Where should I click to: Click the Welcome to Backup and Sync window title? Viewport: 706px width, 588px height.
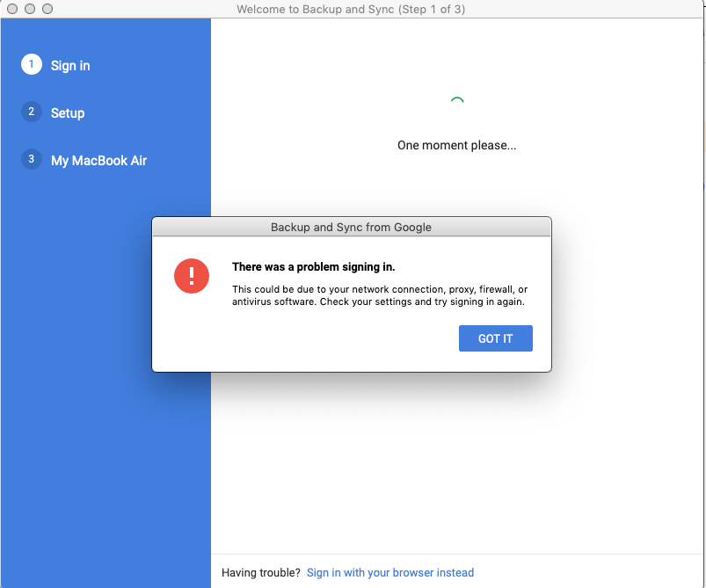[351, 9]
